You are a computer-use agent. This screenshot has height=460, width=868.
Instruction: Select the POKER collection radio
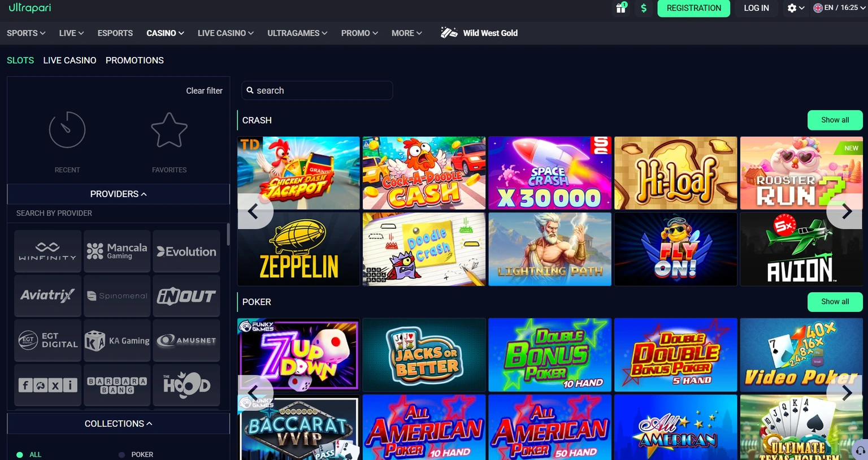tap(121, 454)
